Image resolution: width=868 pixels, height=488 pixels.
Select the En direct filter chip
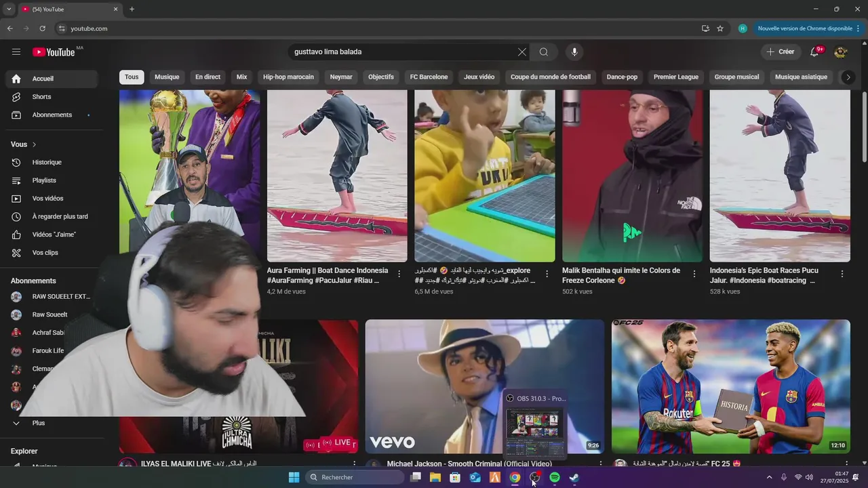[x=208, y=77]
